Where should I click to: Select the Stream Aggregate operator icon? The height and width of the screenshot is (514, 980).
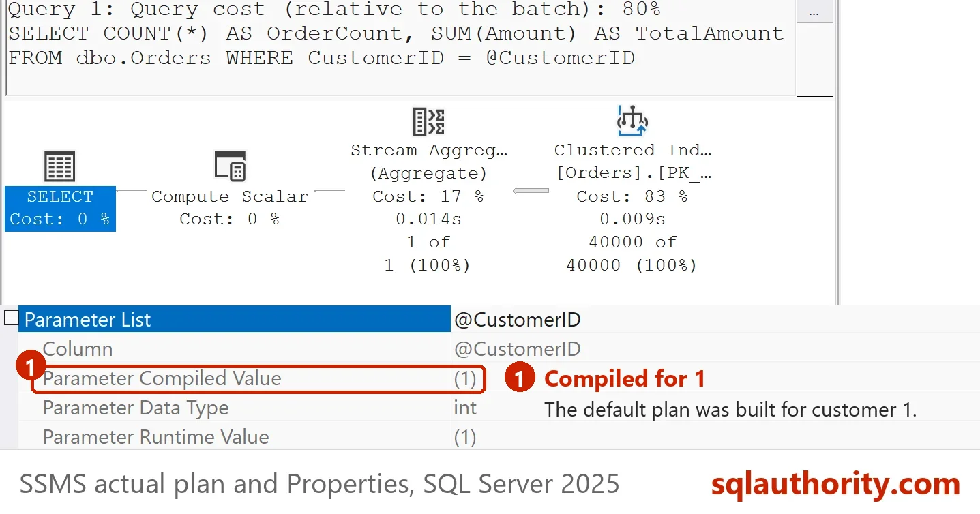tap(429, 121)
